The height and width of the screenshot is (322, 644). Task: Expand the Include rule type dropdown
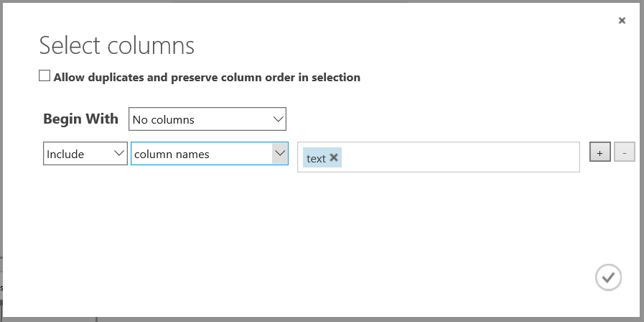[x=85, y=154]
